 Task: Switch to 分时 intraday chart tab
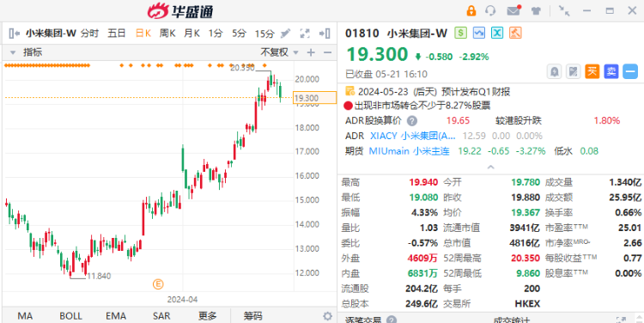tap(89, 34)
